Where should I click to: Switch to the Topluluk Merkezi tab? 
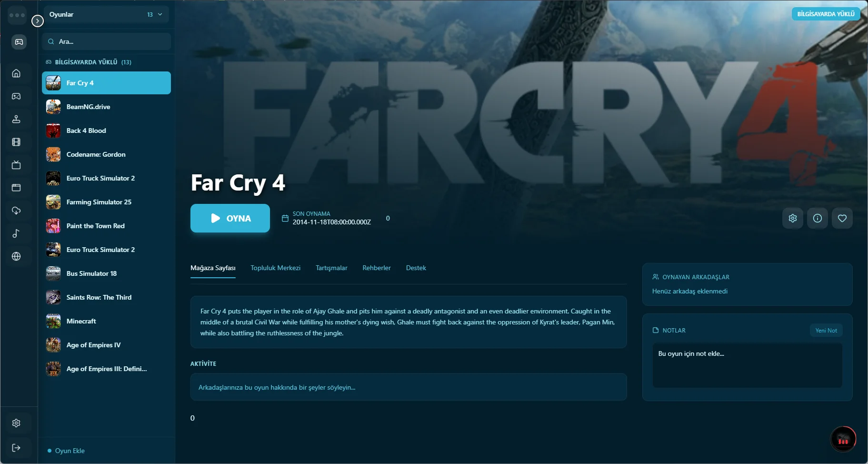276,268
